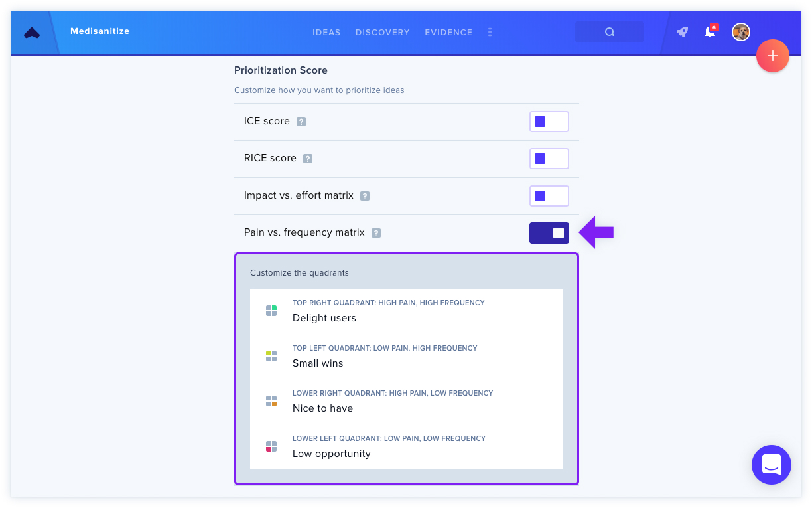812x508 pixels.
Task: Open the user avatar profile
Action: [741, 32]
